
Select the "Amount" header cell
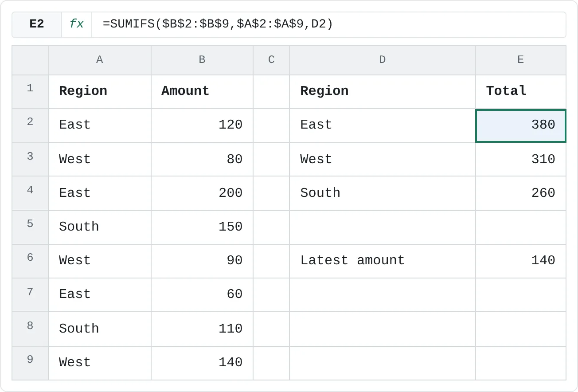click(x=202, y=92)
